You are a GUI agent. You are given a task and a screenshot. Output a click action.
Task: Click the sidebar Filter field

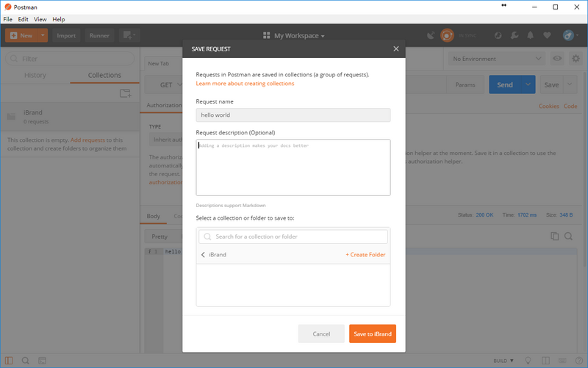(70, 59)
